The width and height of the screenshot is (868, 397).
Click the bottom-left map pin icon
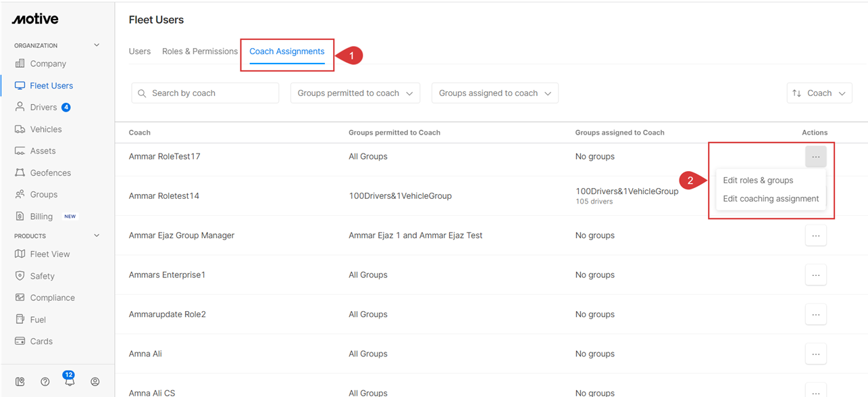[20, 381]
